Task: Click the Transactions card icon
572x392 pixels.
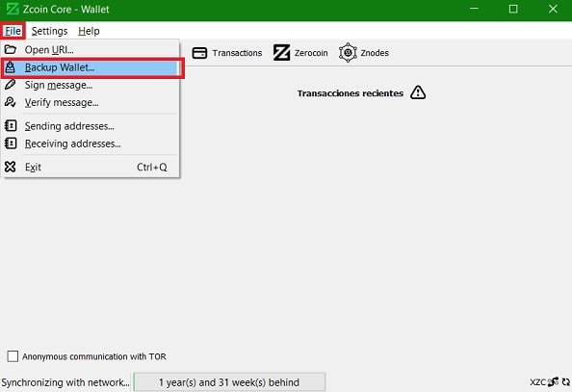Action: tap(199, 53)
